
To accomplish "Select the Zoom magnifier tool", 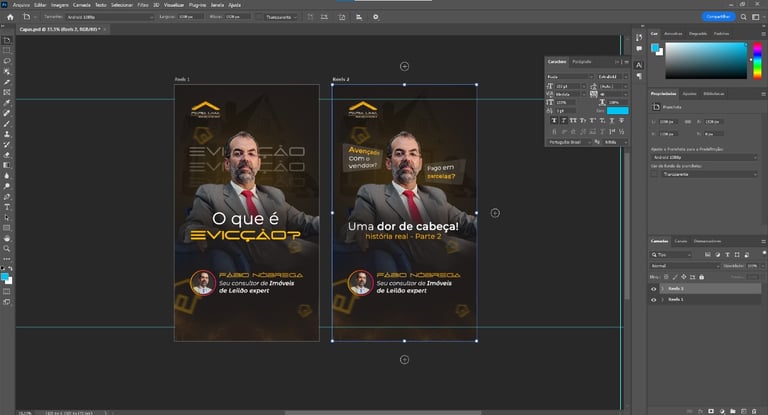I will coord(7,249).
